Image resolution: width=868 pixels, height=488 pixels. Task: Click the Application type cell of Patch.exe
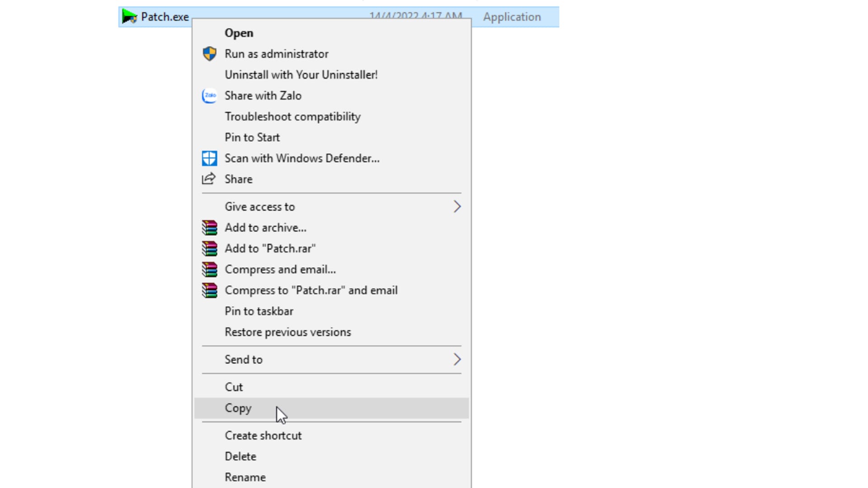pyautogui.click(x=512, y=17)
